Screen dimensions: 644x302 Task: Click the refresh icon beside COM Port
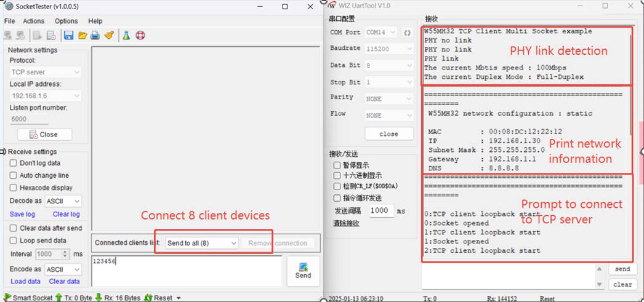pos(407,32)
